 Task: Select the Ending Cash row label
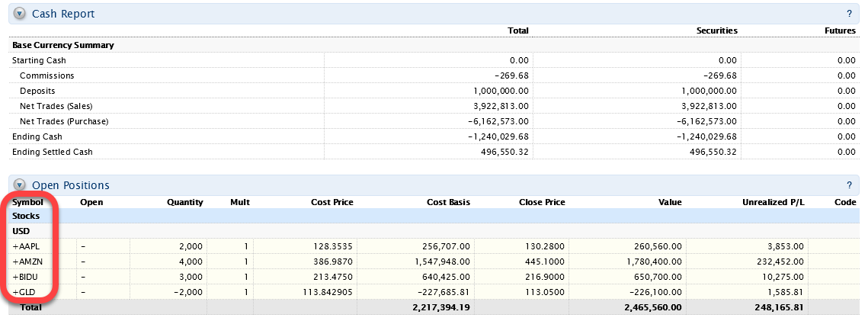pos(37,136)
